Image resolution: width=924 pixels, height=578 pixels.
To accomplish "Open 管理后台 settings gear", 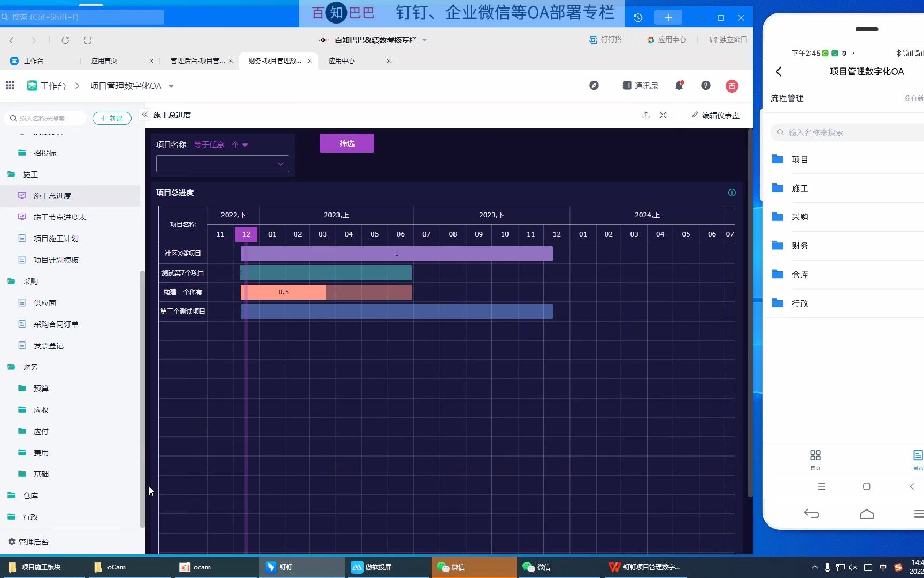I will point(28,542).
